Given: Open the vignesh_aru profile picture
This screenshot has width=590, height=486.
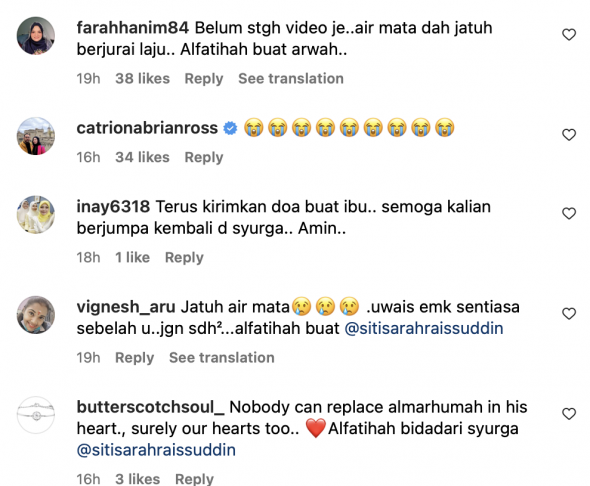Looking at the screenshot, I should (x=36, y=315).
